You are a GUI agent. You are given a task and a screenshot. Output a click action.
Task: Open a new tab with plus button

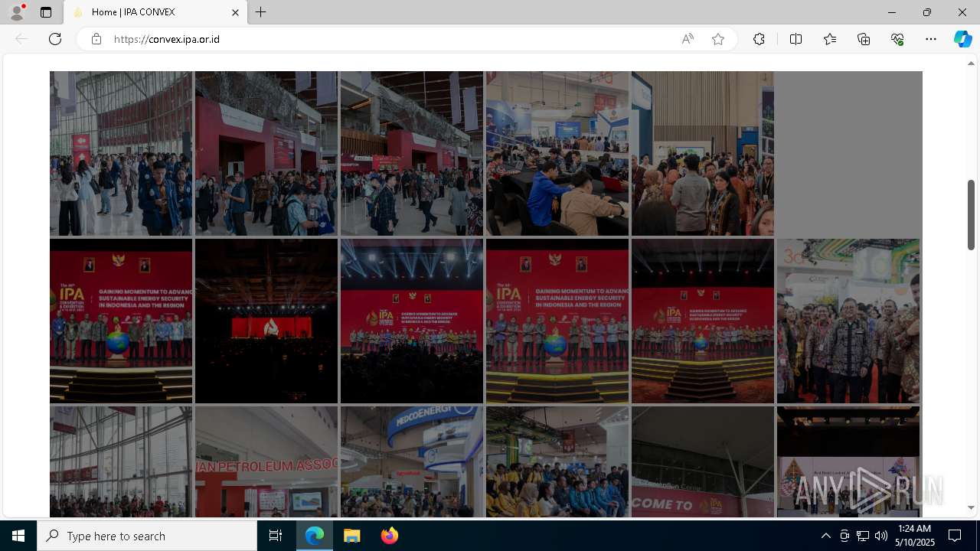(x=261, y=12)
